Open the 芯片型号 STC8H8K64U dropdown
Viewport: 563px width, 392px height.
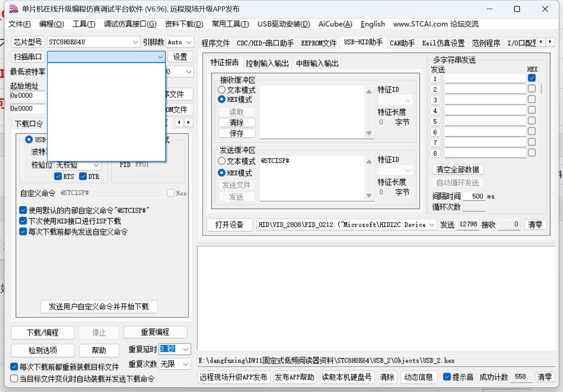(x=135, y=42)
